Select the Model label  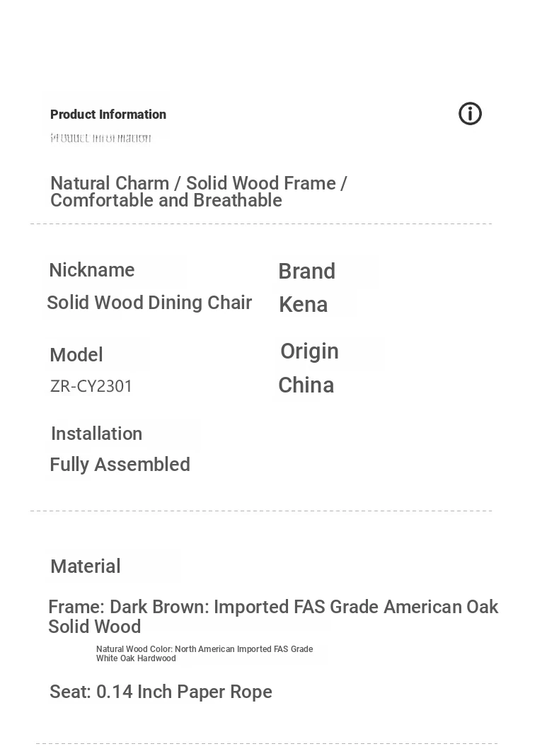(76, 355)
